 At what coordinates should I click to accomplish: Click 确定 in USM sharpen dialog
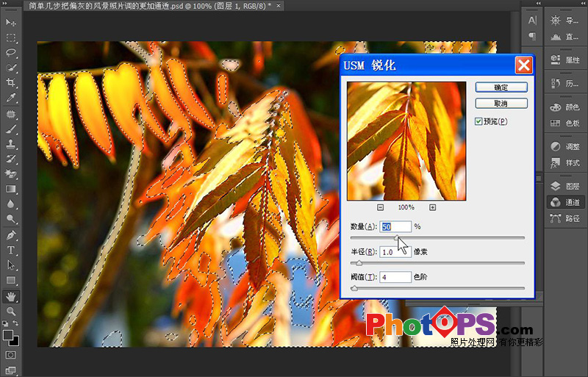pyautogui.click(x=501, y=87)
